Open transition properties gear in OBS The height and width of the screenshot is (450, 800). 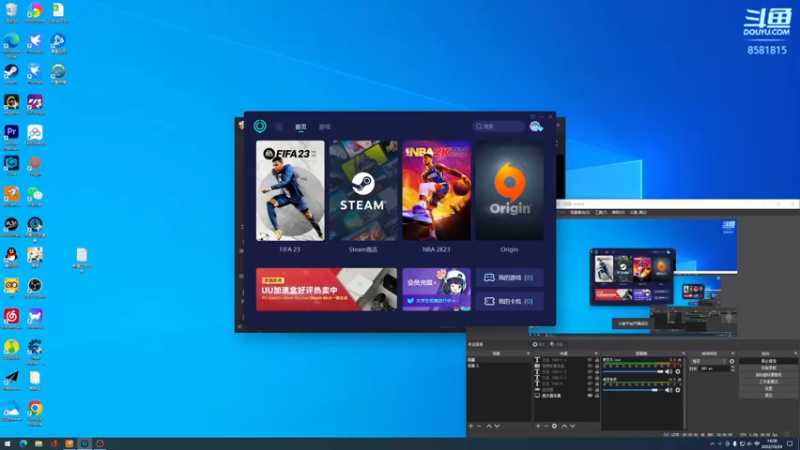point(732,361)
